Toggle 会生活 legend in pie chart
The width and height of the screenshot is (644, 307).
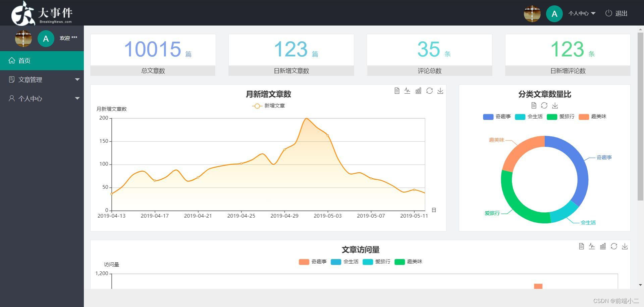click(529, 117)
